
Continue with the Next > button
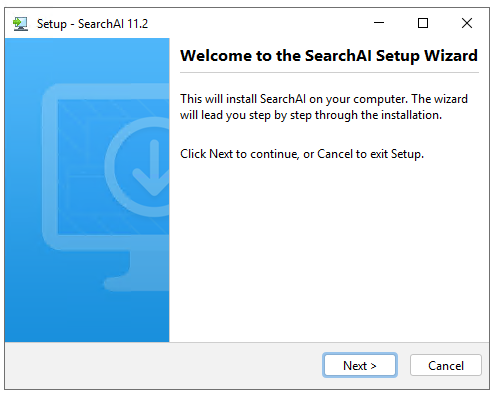pyautogui.click(x=360, y=365)
